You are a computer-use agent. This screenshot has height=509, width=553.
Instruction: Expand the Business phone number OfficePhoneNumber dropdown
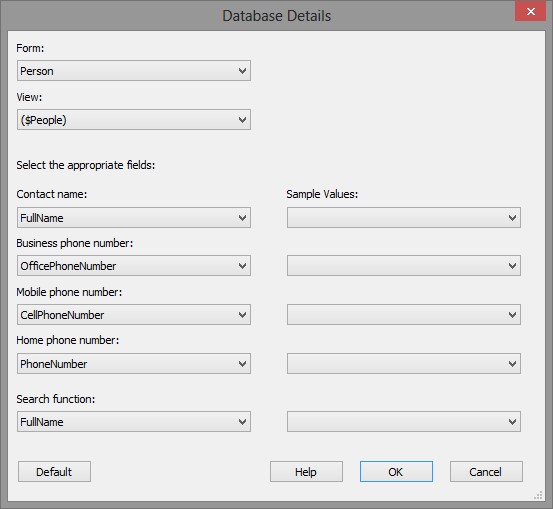134,266
